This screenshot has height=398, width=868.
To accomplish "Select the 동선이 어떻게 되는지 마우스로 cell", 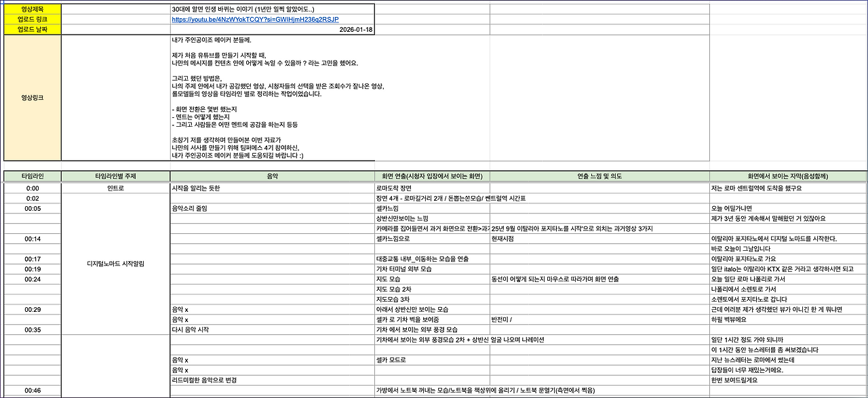I will click(599, 279).
